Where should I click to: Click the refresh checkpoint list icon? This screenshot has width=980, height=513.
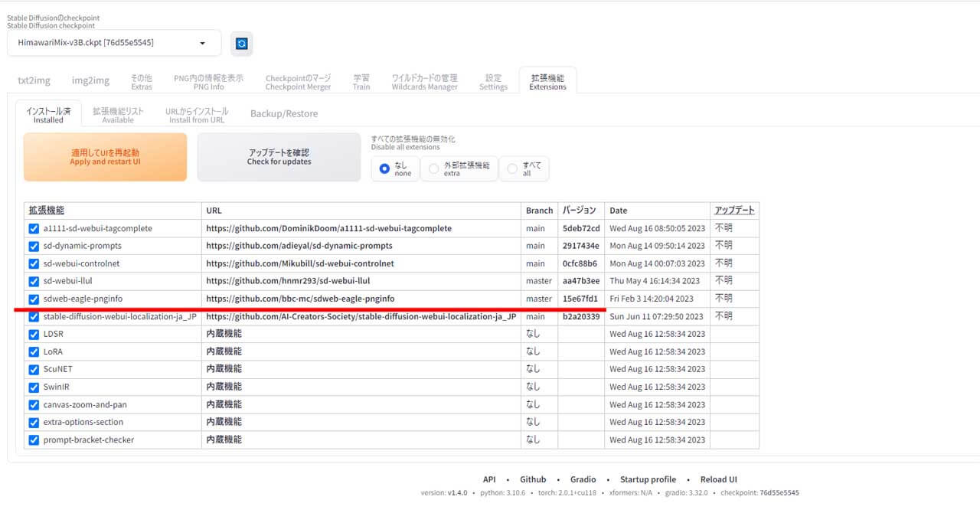point(241,44)
